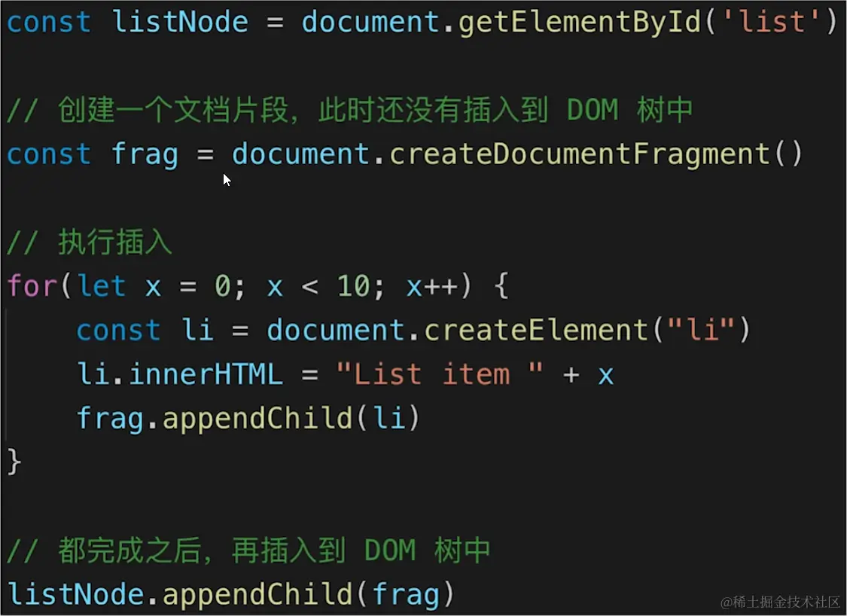The width and height of the screenshot is (847, 616).
Task: Click the comment starting with 创建一个文档片段
Action: pos(349,110)
